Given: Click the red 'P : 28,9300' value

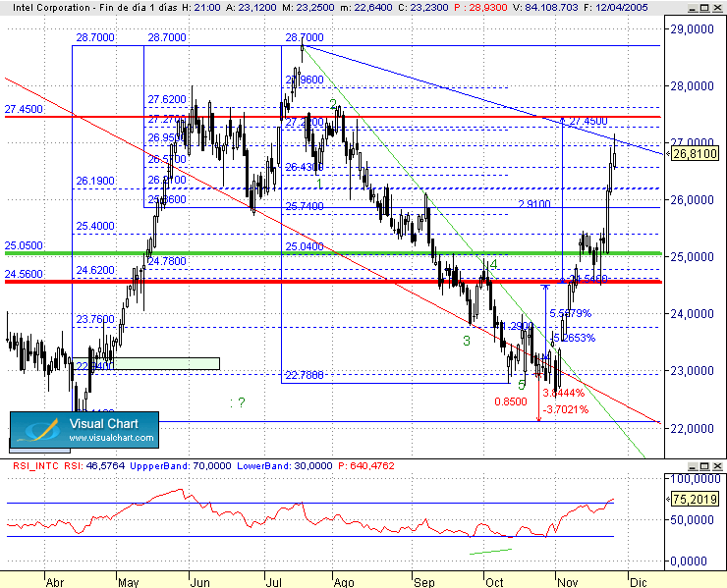Looking at the screenshot, I should tap(480, 8).
